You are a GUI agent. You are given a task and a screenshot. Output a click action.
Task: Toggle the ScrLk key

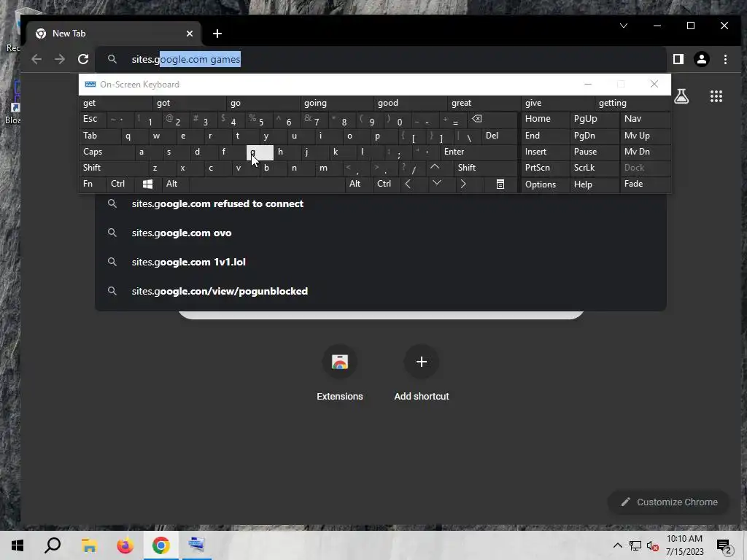pyautogui.click(x=594, y=168)
